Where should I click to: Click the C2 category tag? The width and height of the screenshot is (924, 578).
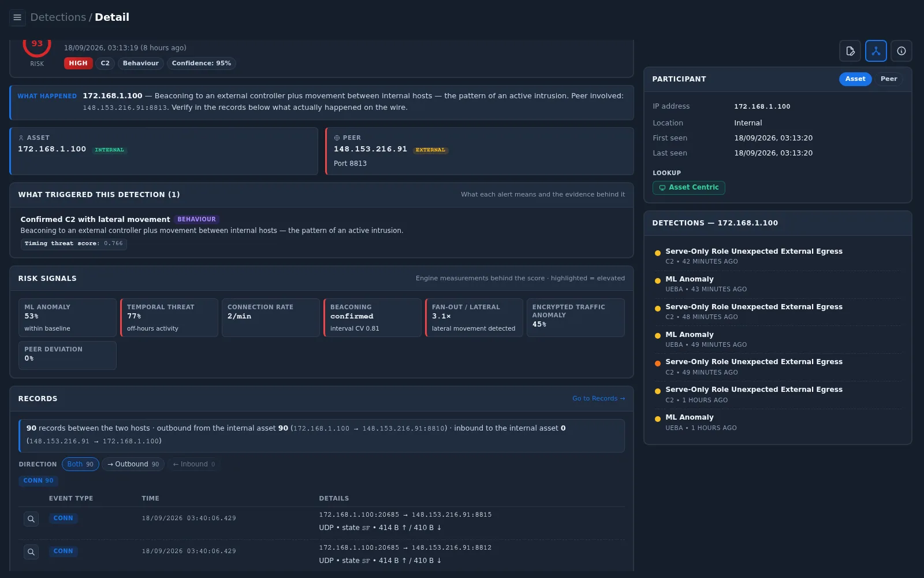pos(105,63)
